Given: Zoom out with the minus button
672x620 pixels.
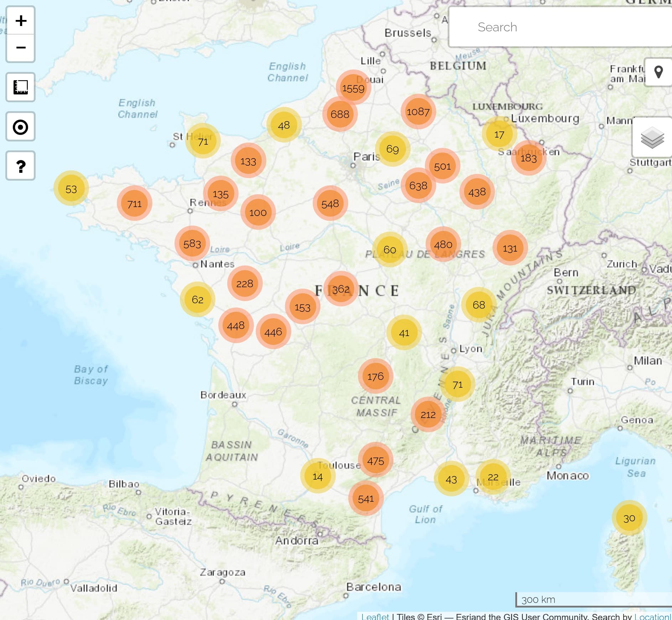Looking at the screenshot, I should [x=21, y=48].
